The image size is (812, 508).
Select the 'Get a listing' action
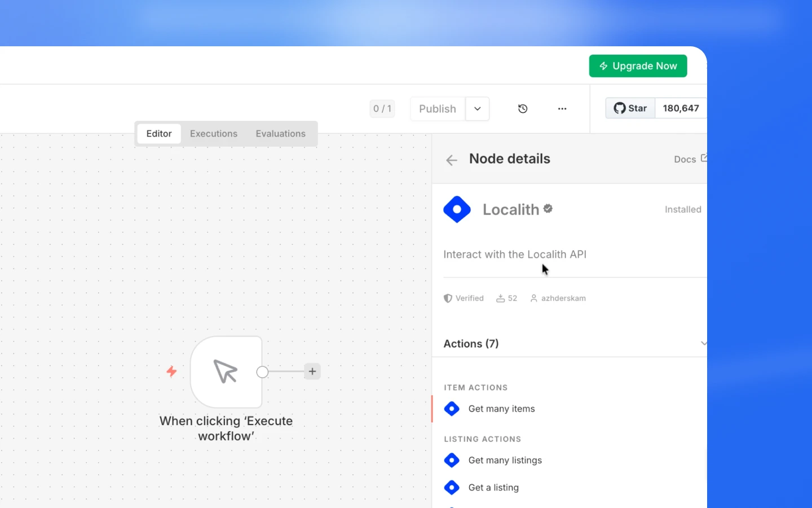(493, 487)
